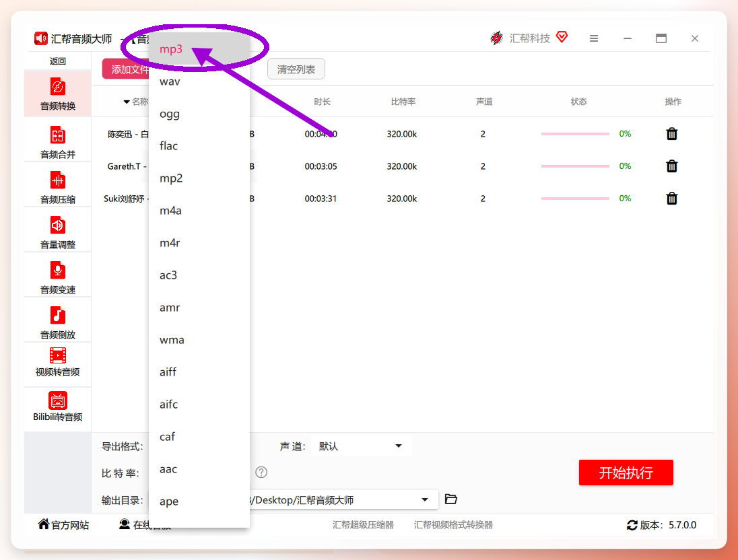This screenshot has width=738, height=560.
Task: Select the Gareth.T file name cell
Action: (127, 167)
